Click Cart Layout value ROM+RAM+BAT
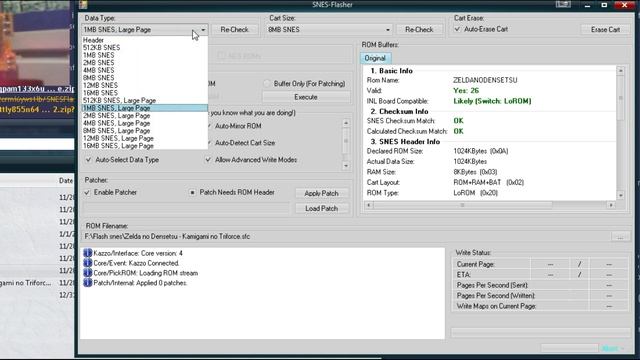The image size is (640, 360). (489, 182)
